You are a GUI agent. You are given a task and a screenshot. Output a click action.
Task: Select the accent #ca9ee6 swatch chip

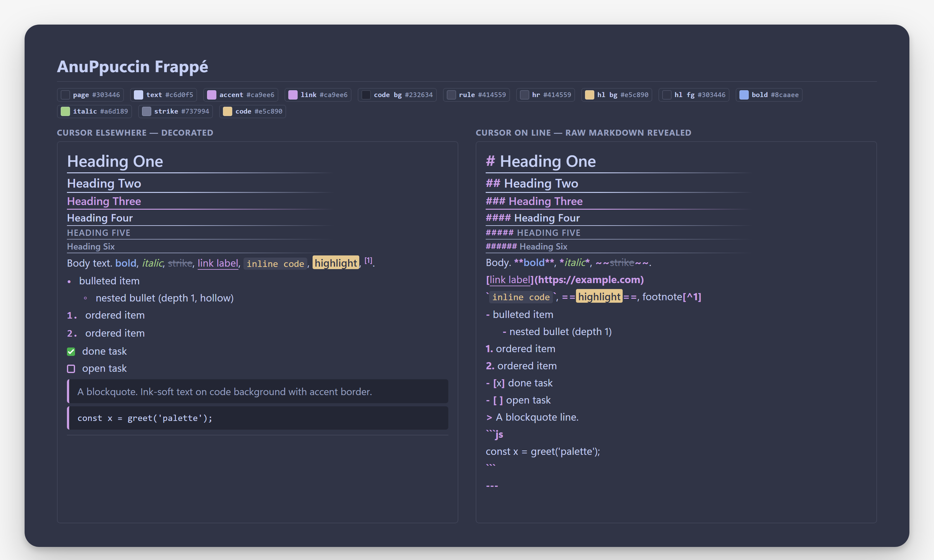tap(241, 95)
